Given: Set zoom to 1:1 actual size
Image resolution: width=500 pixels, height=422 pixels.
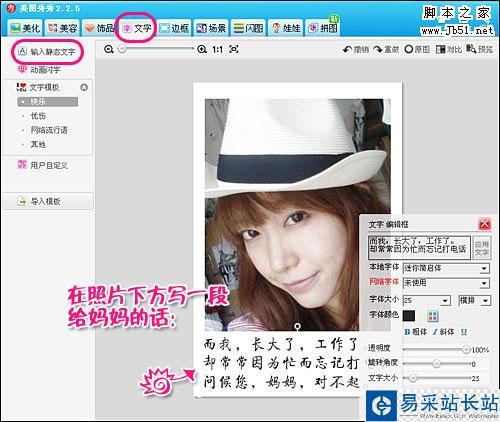Looking at the screenshot, I should 218,49.
